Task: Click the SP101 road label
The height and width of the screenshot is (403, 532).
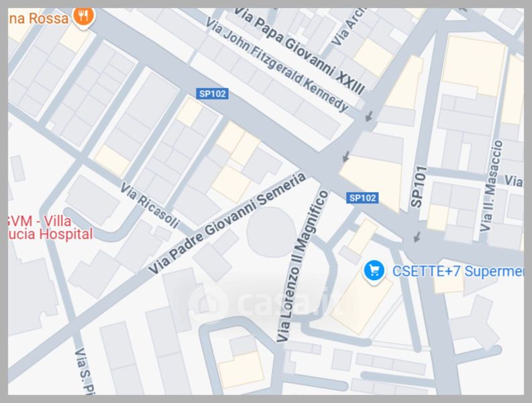Action: coord(418,187)
